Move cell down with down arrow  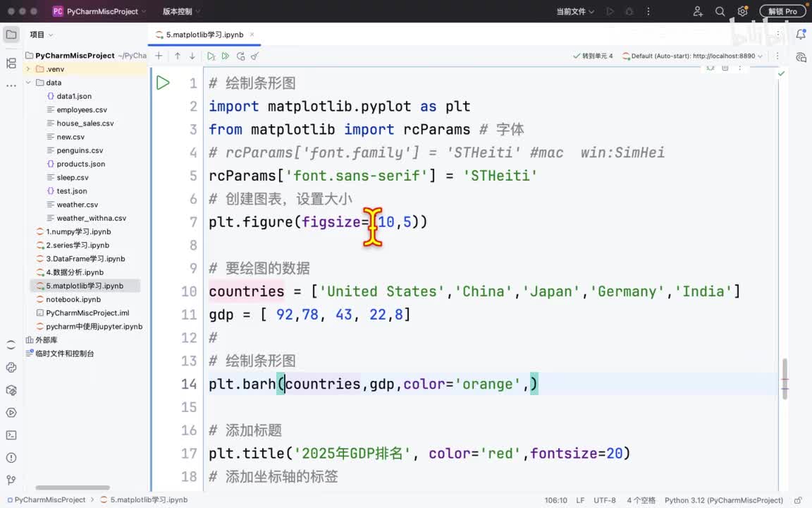pos(192,56)
